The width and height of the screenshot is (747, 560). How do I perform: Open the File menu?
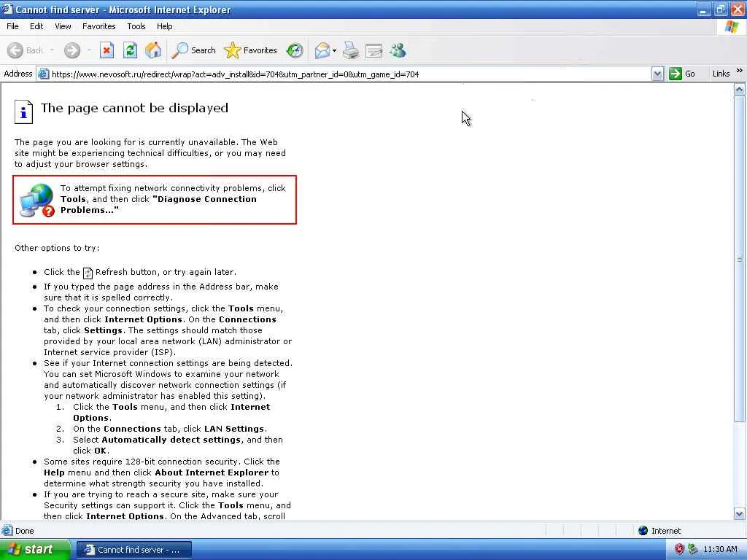tap(13, 26)
